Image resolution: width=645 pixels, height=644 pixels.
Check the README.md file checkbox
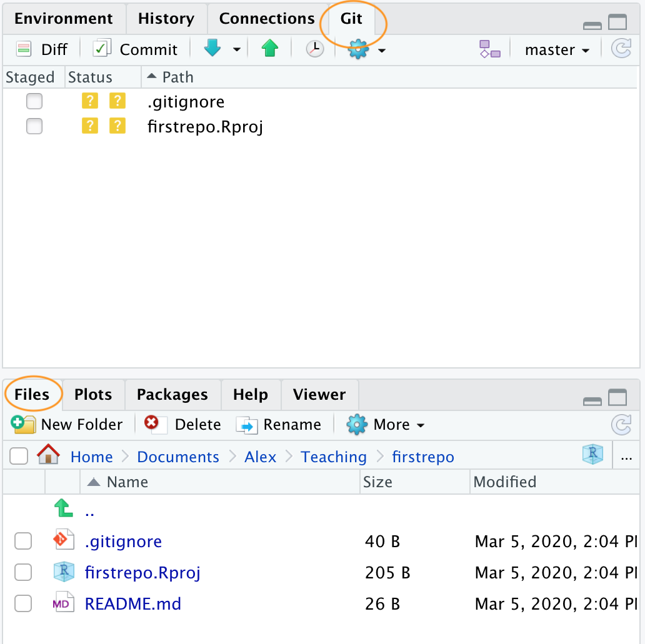pos(23,603)
